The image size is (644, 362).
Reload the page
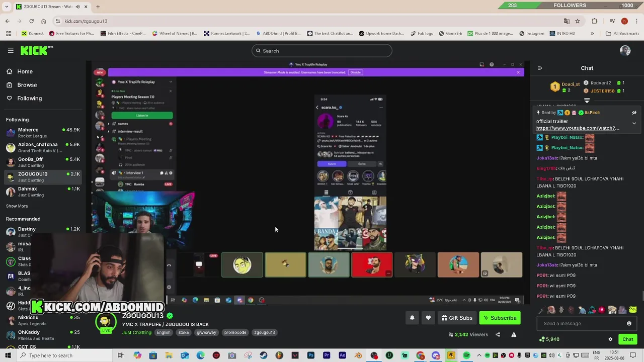(x=31, y=21)
